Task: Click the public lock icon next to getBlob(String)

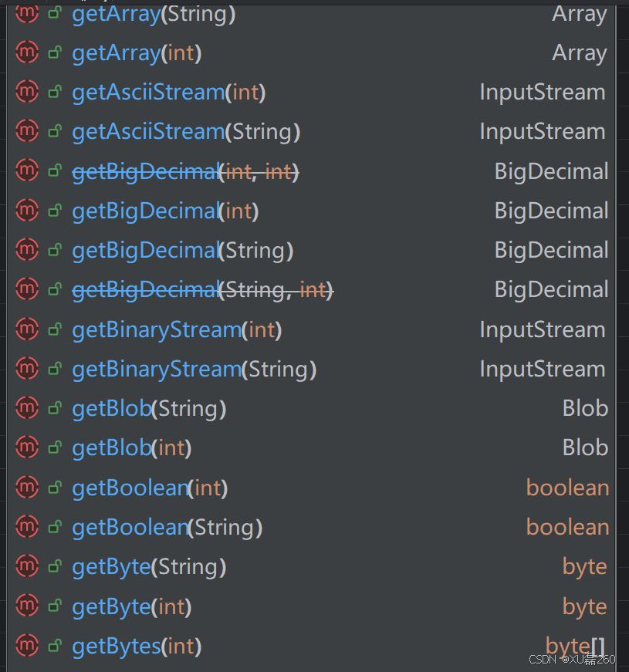Action: click(x=55, y=408)
